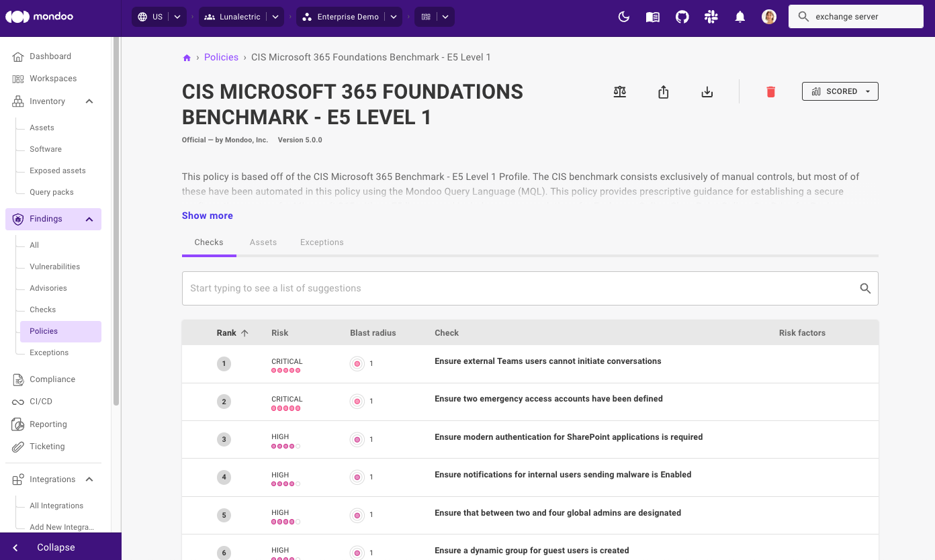Open the user profile avatar
Screen dimensions: 935x560
[768, 16]
